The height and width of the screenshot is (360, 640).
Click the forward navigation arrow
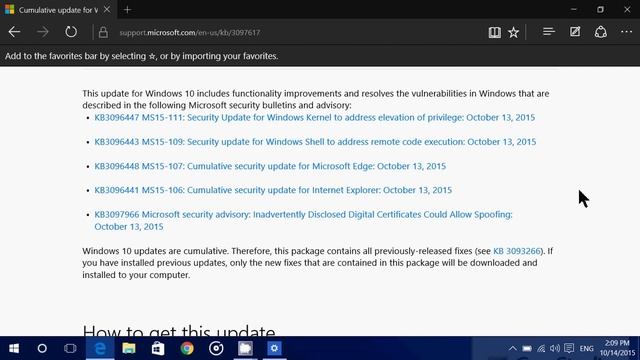(x=42, y=32)
